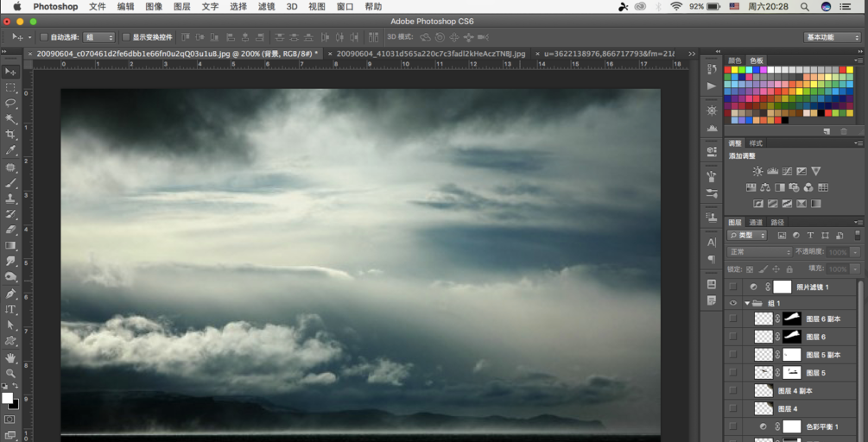Enable the 自动选择 (Auto-Select) checkbox
The width and height of the screenshot is (868, 442).
coord(44,38)
